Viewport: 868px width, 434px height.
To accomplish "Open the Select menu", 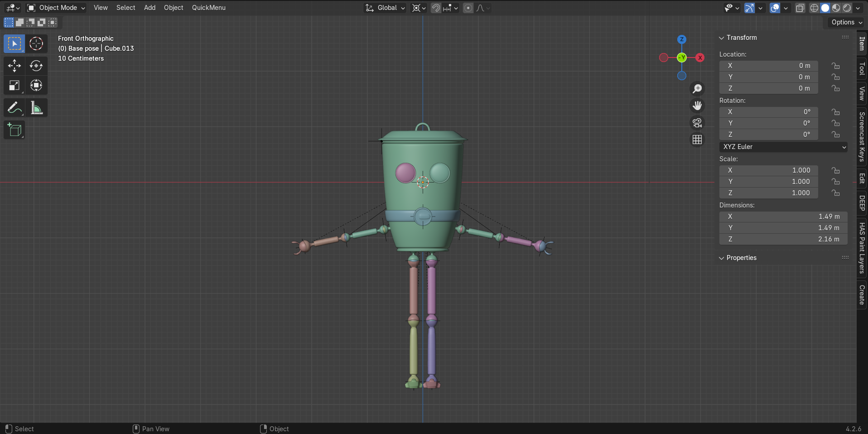I will pyautogui.click(x=125, y=8).
